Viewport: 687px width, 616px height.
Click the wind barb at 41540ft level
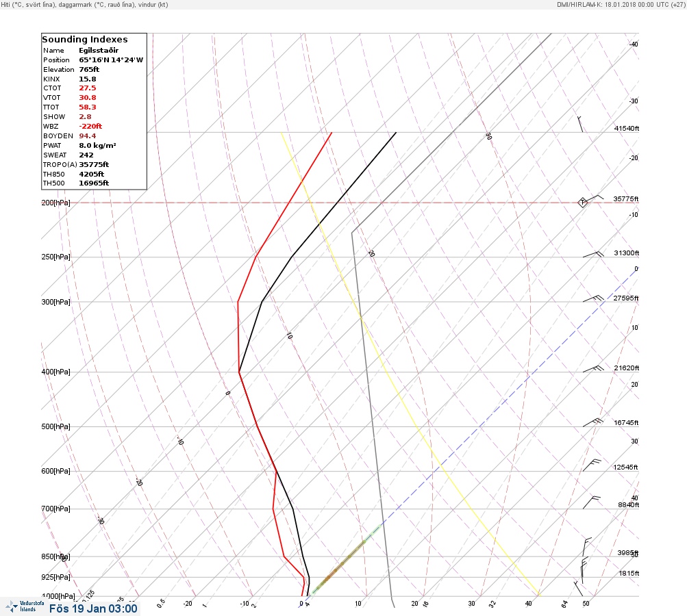click(x=581, y=124)
